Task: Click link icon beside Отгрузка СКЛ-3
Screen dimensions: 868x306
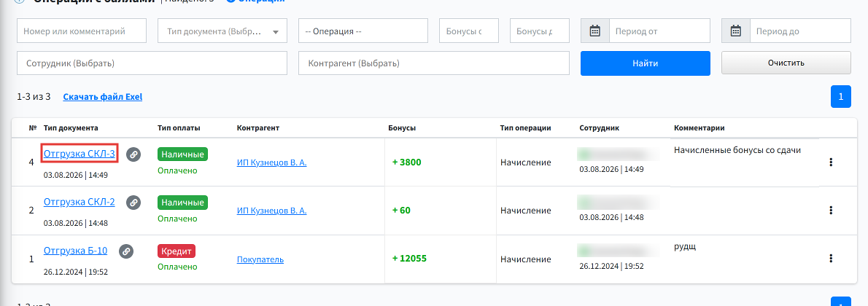Action: coord(133,155)
